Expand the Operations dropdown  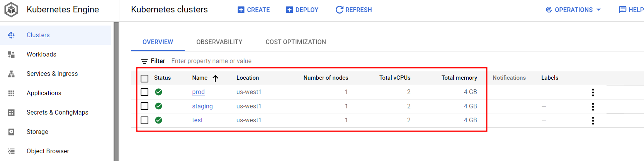point(573,10)
